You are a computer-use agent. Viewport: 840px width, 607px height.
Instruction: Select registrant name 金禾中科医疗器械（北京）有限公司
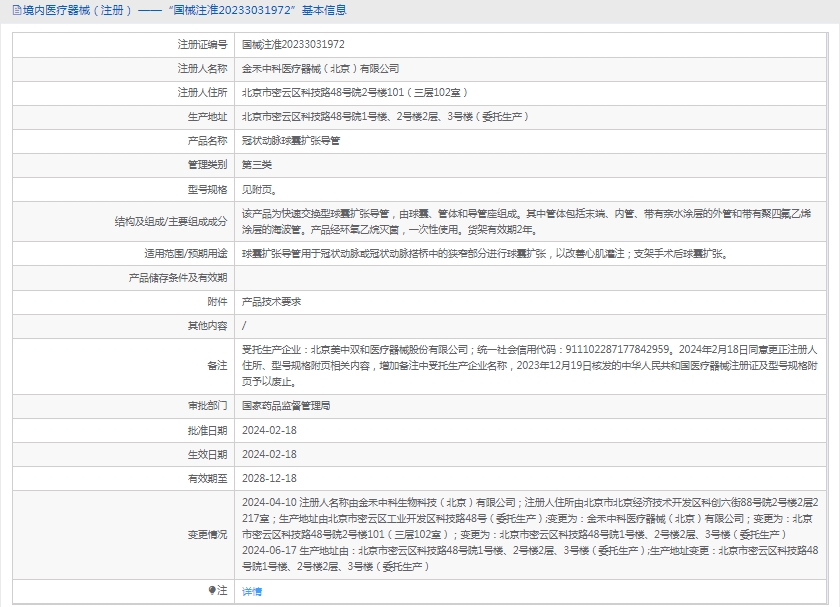point(320,69)
